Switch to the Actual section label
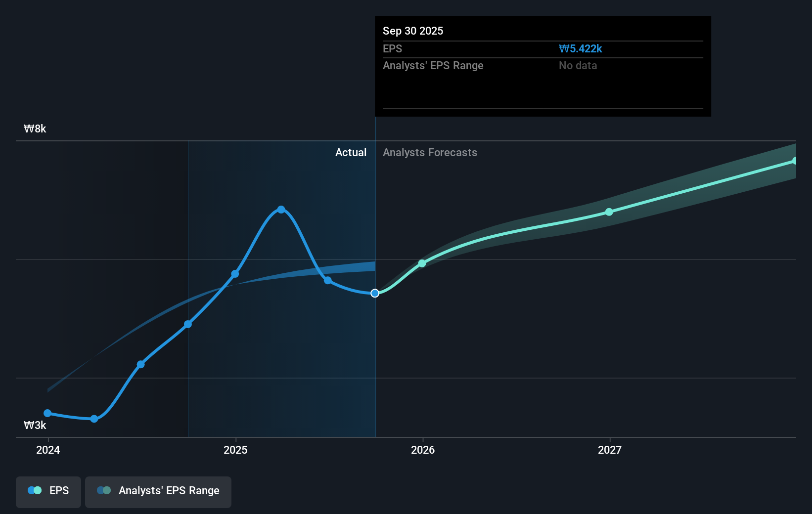 [351, 152]
